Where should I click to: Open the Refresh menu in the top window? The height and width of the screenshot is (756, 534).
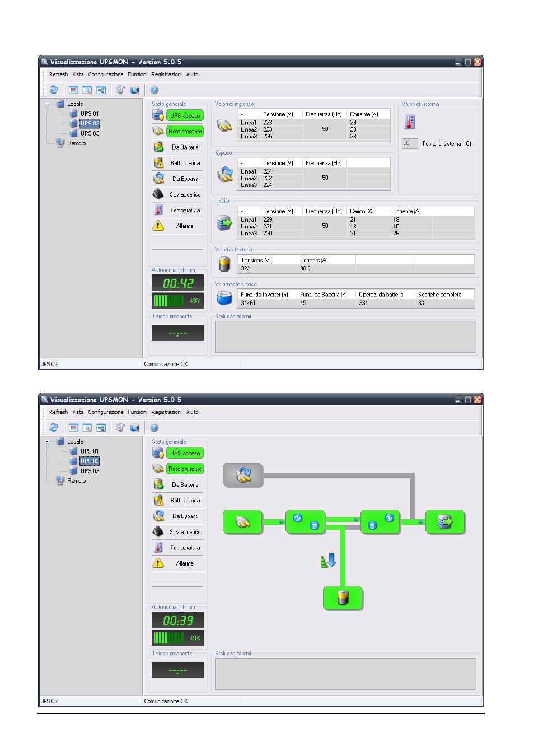pos(58,74)
